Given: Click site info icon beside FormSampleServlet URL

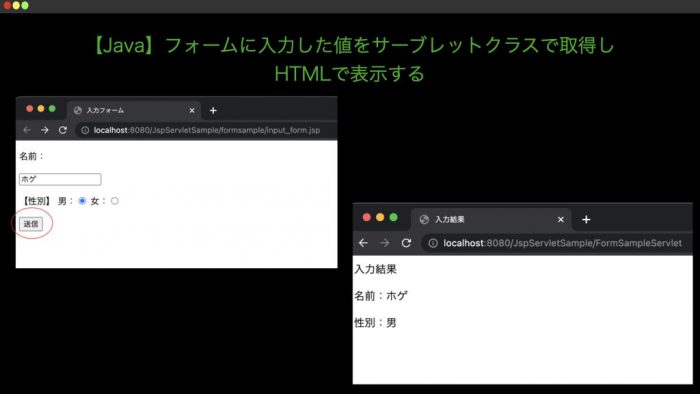Looking at the screenshot, I should [x=433, y=243].
